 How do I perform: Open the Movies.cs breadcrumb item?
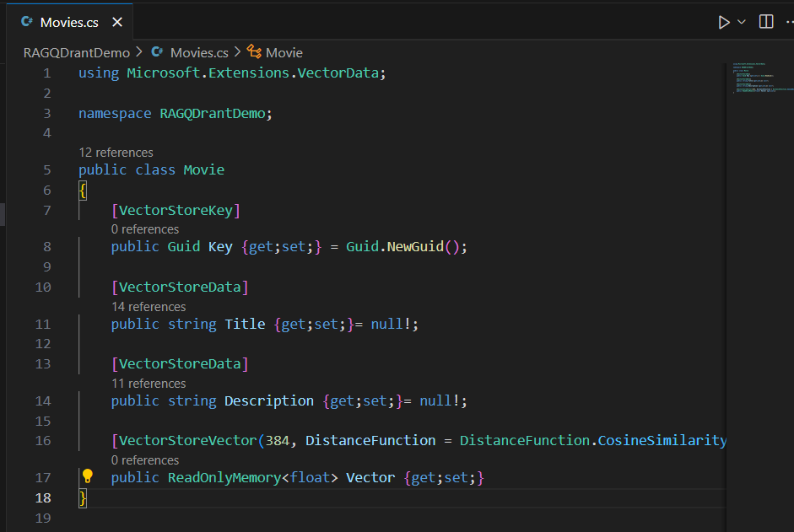199,52
